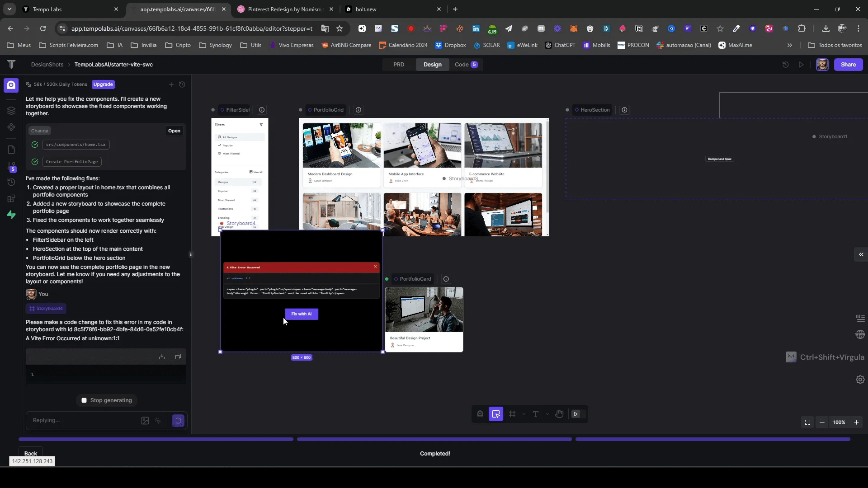Viewport: 868px width, 488px height.
Task: Switch to the PRD tab
Action: (399, 65)
